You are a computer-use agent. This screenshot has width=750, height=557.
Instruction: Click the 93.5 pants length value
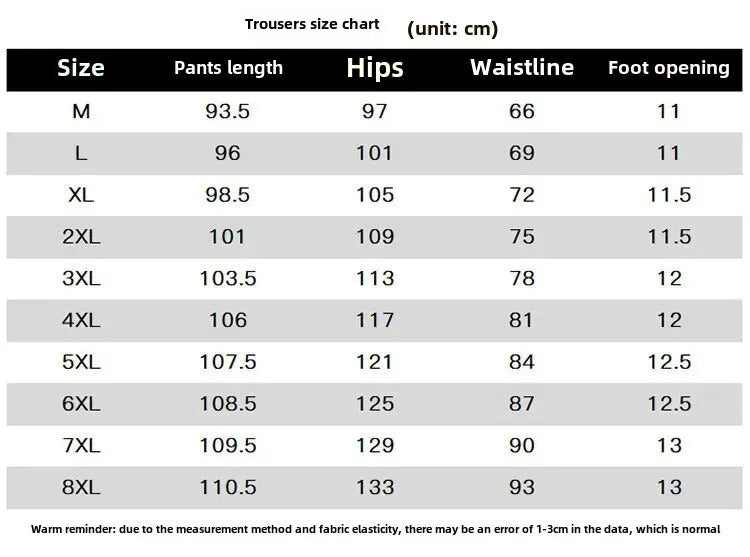click(228, 111)
